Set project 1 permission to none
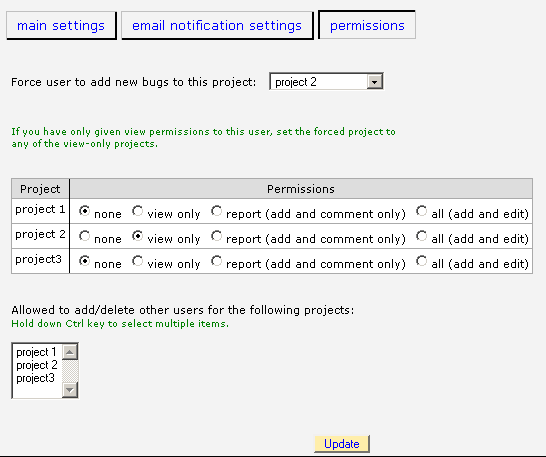The width and height of the screenshot is (546, 457). (x=84, y=211)
